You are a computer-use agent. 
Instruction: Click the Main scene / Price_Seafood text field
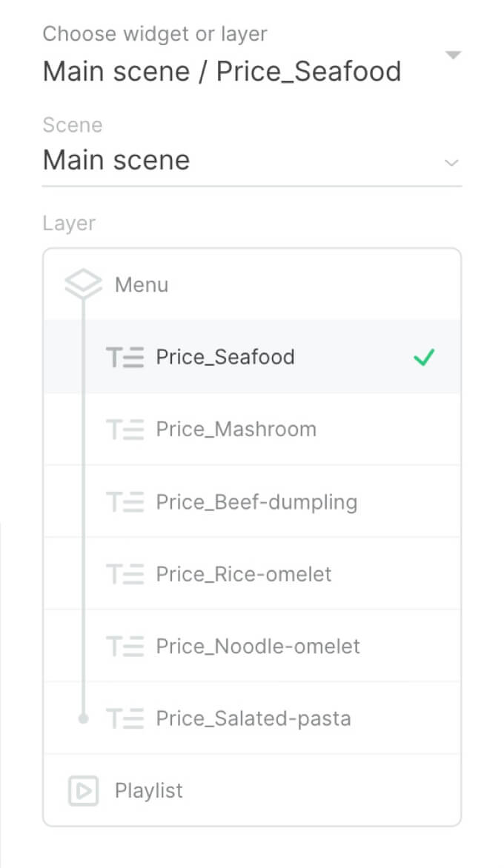click(x=222, y=70)
